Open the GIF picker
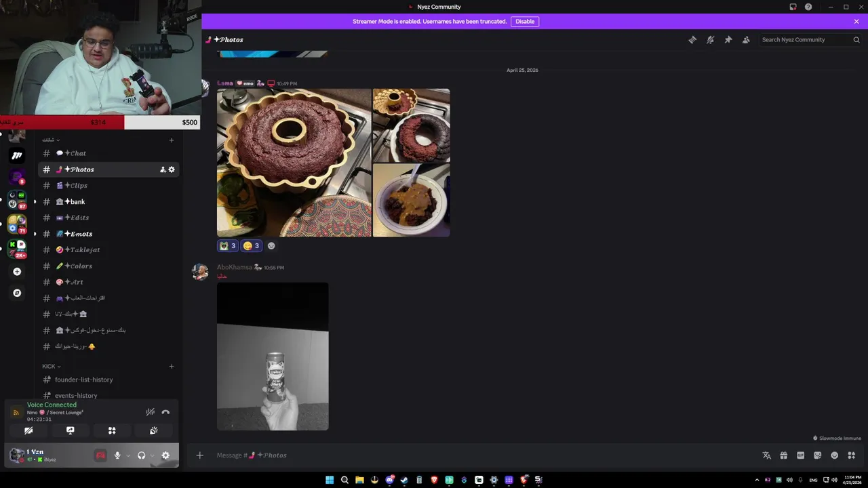 800,455
